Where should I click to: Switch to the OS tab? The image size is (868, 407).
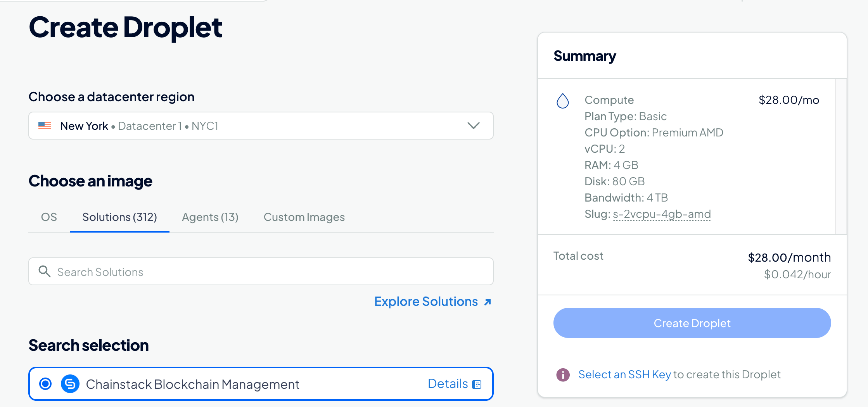click(x=49, y=217)
